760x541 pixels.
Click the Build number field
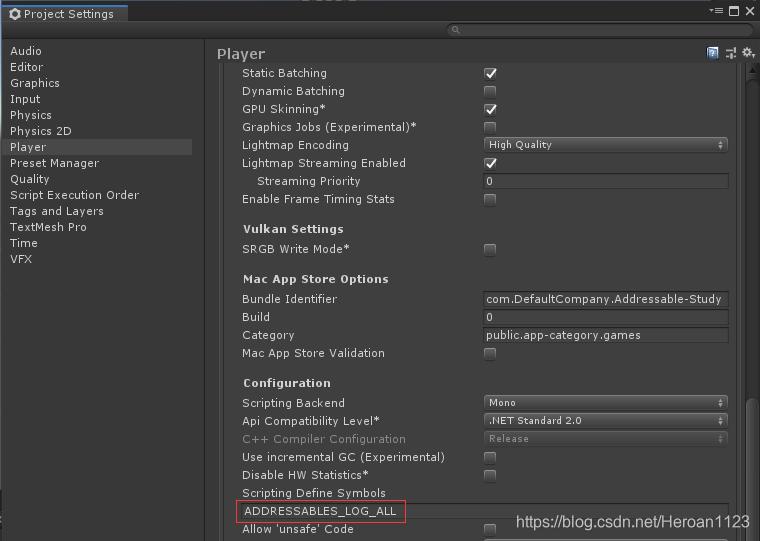605,317
